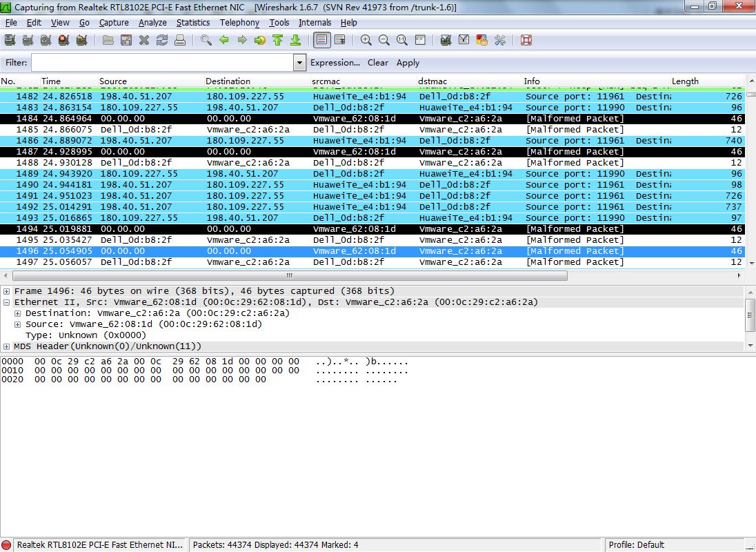Click the Apply filter button
This screenshot has width=756, height=552.
click(x=408, y=63)
